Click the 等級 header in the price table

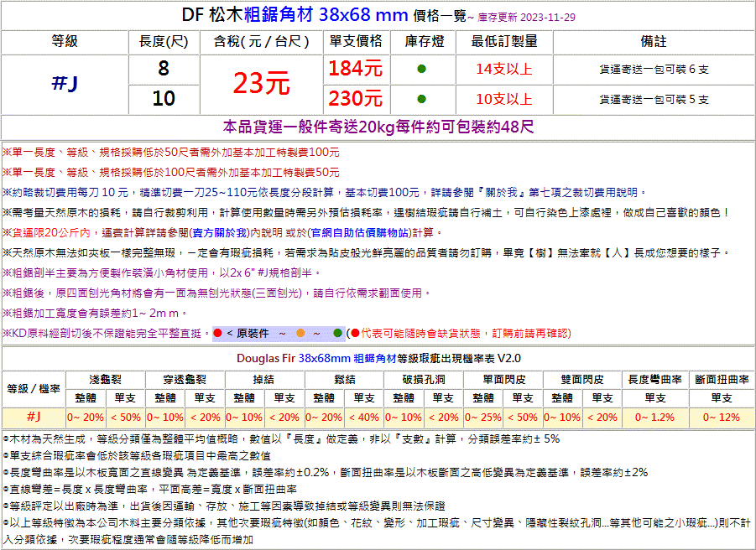(x=65, y=41)
